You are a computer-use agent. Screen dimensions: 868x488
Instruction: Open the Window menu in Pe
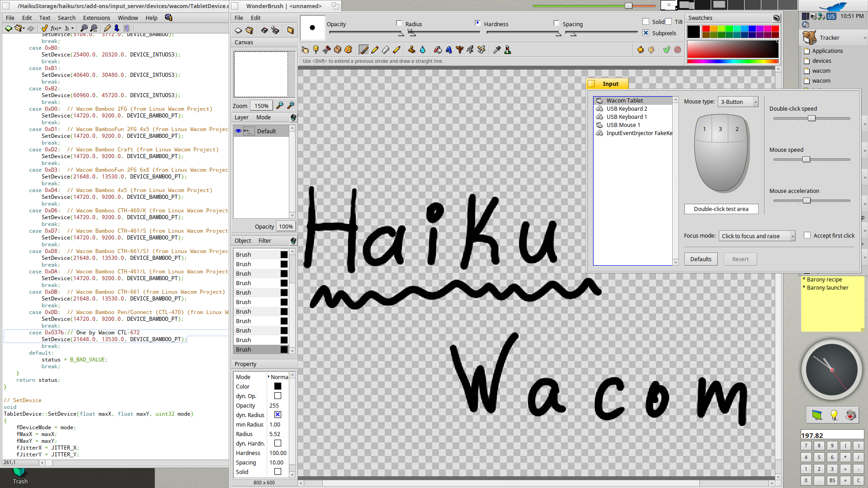click(x=128, y=18)
